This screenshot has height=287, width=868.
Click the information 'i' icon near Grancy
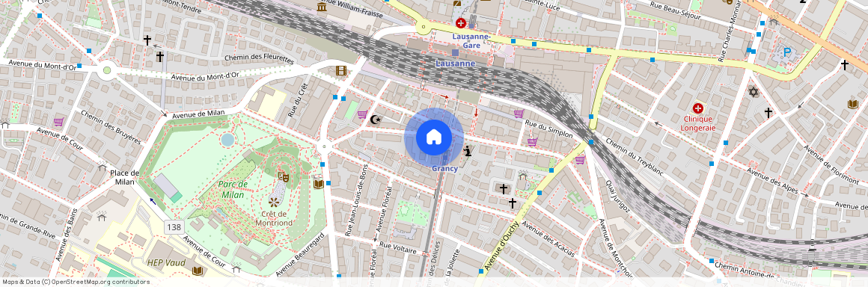[x=468, y=151]
